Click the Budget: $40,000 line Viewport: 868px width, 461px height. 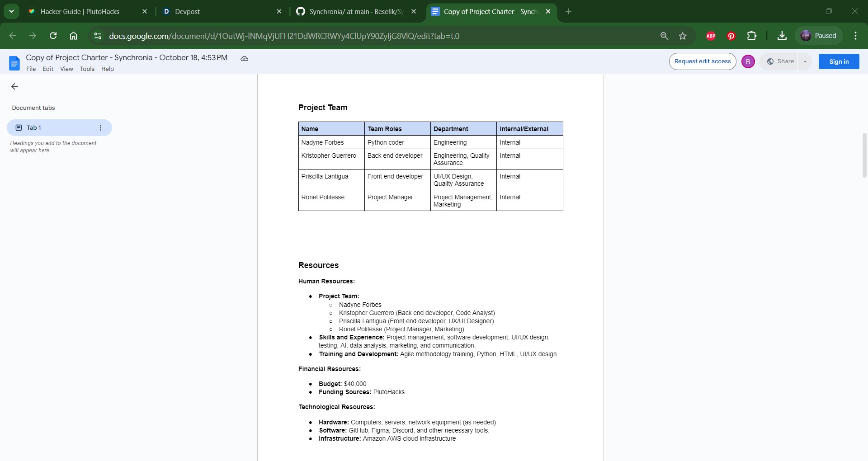click(342, 384)
